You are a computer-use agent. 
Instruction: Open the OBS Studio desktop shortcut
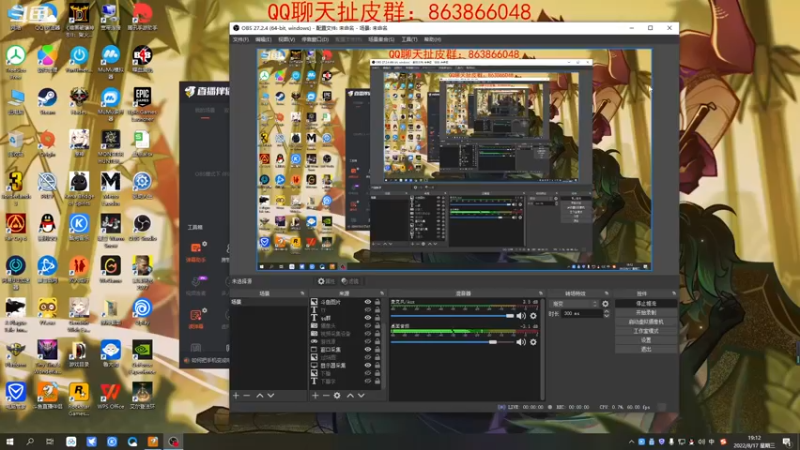tap(142, 228)
